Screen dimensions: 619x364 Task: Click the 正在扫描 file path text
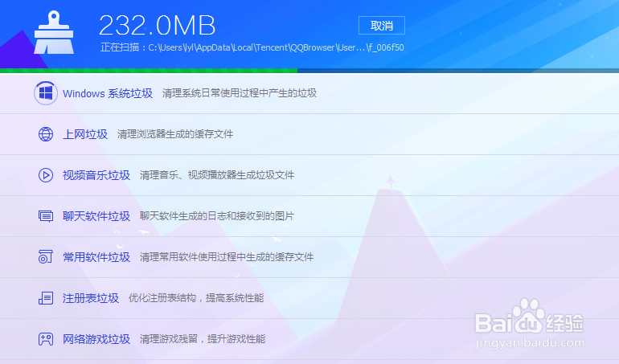point(252,47)
